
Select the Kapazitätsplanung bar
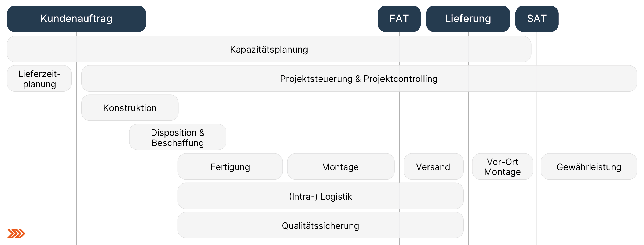click(x=269, y=49)
